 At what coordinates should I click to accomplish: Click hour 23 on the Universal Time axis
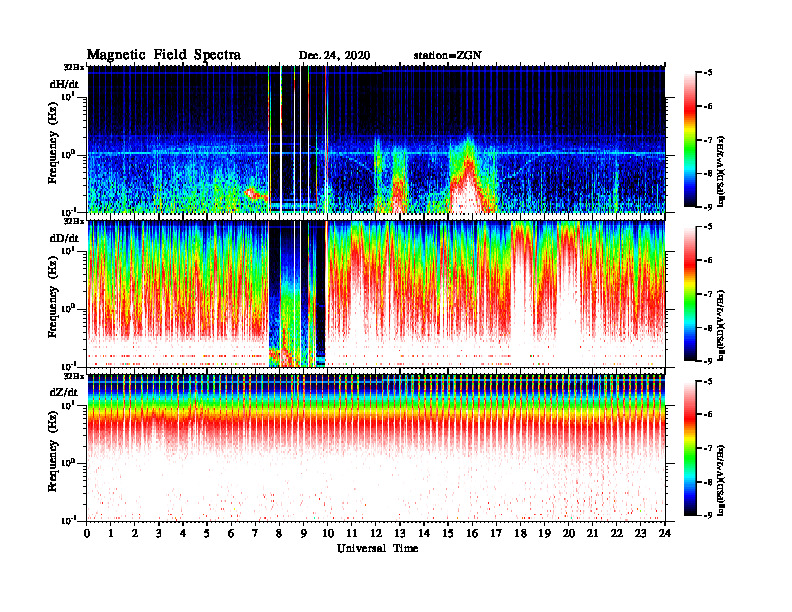(640, 534)
